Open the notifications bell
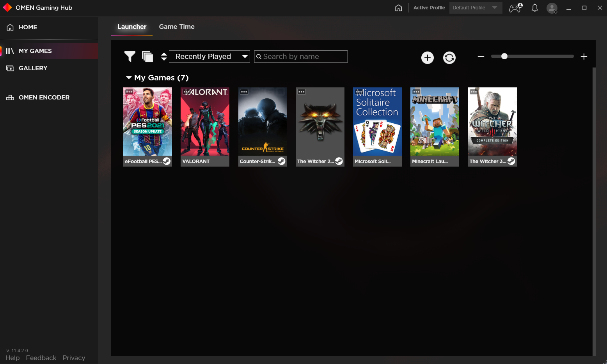Image resolution: width=607 pixels, height=364 pixels. [x=535, y=8]
